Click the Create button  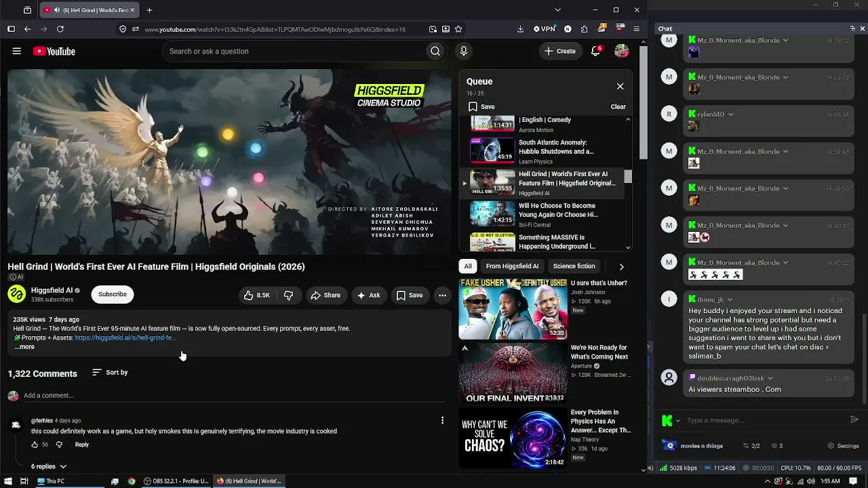(560, 51)
